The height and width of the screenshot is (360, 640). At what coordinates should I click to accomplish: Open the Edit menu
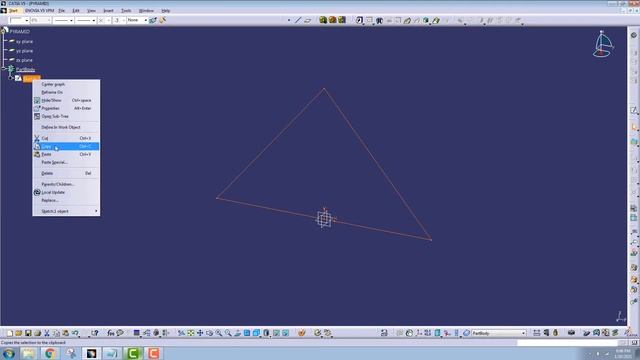coord(76,11)
